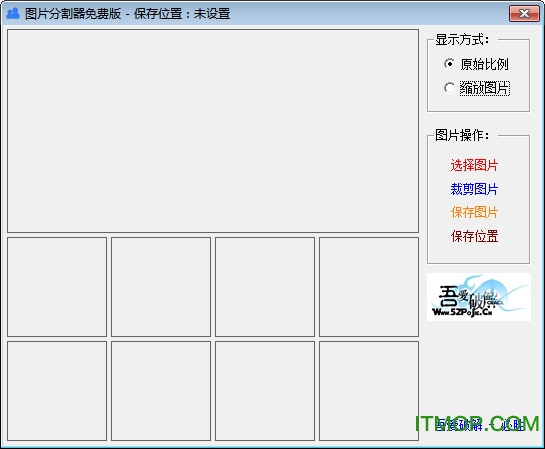Screen dimensions: 545x449
Task: Click the first thumbnail pane in the upper row
Action: pos(57,287)
